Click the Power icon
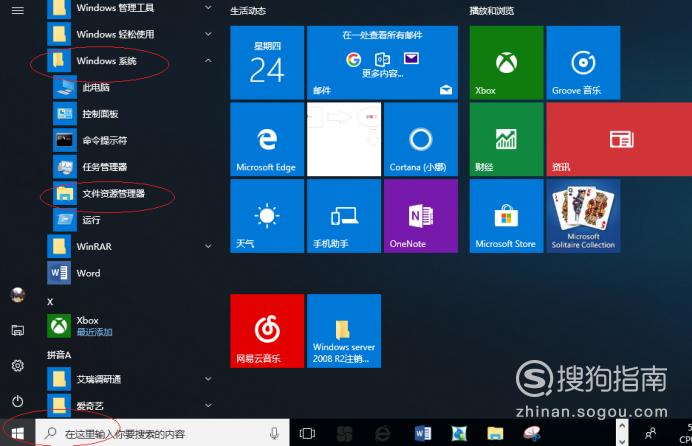 coord(18,401)
